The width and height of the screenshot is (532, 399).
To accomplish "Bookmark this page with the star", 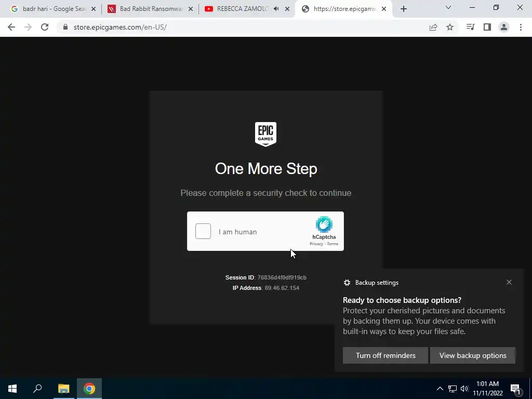I will click(x=450, y=27).
